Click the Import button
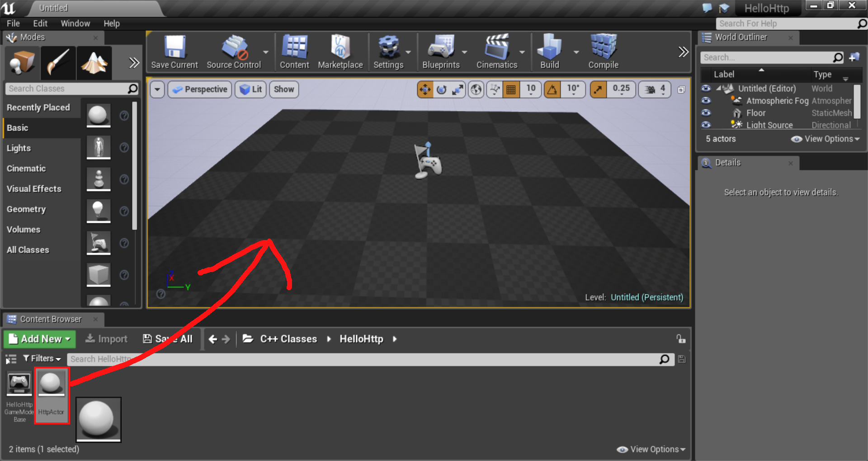 tap(106, 339)
